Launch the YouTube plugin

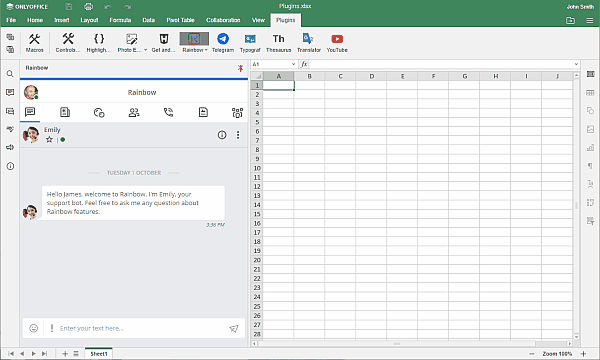pos(337,42)
